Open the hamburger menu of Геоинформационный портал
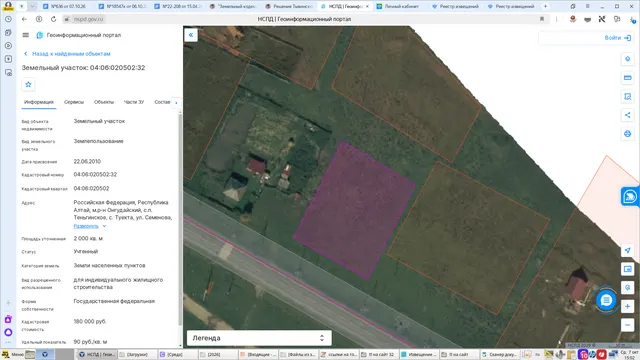 coord(26,35)
